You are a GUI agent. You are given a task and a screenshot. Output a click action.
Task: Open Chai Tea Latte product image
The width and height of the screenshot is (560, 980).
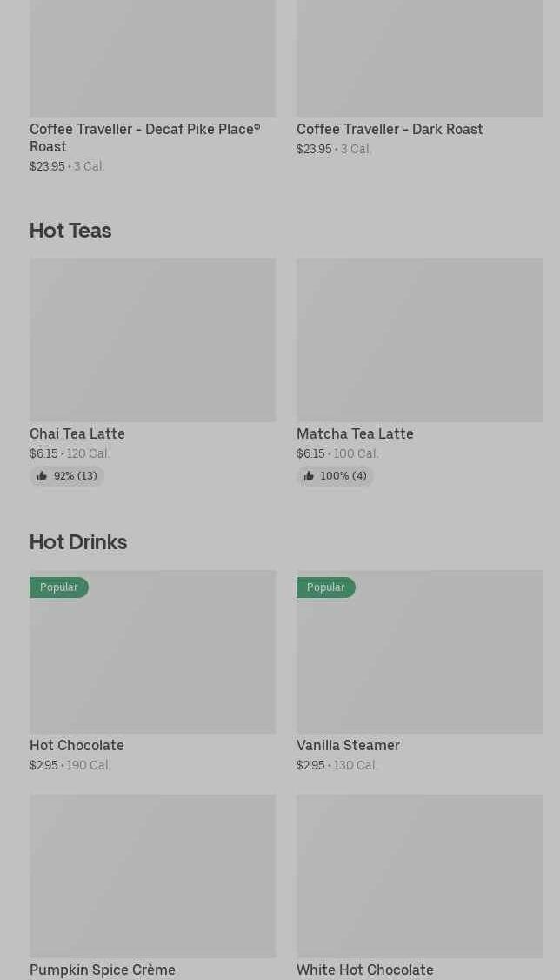152,339
